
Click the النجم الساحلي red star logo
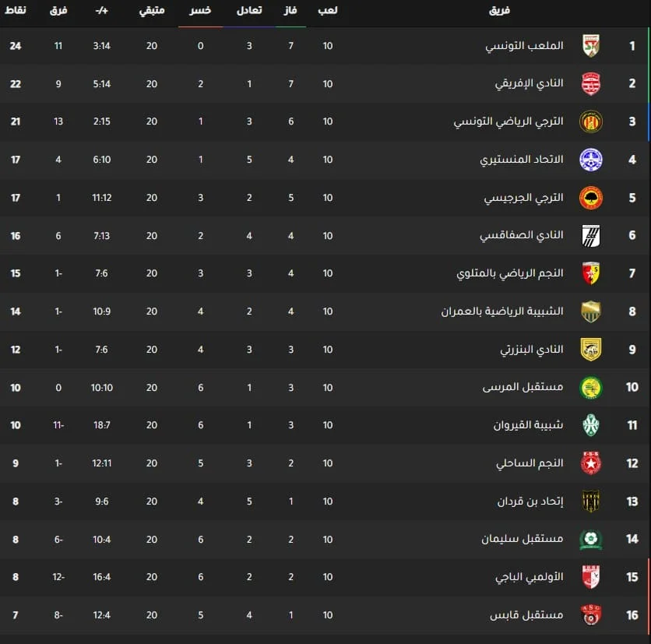point(591,463)
